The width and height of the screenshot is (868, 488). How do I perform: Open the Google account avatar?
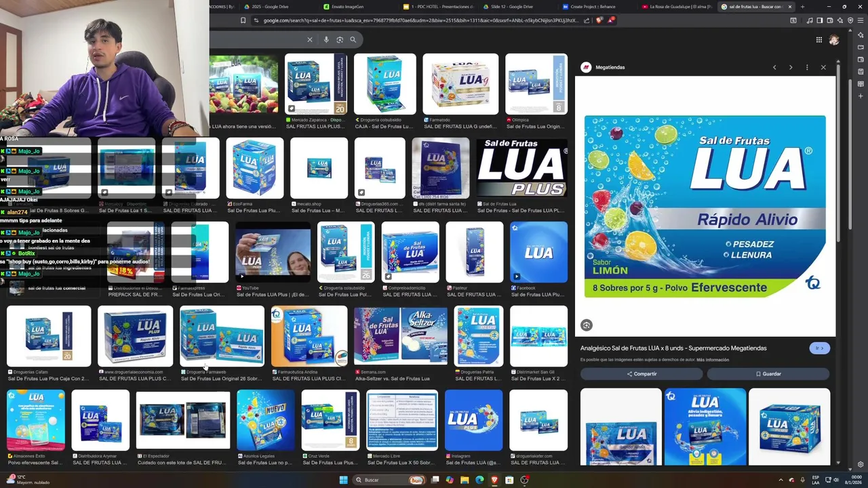click(834, 40)
